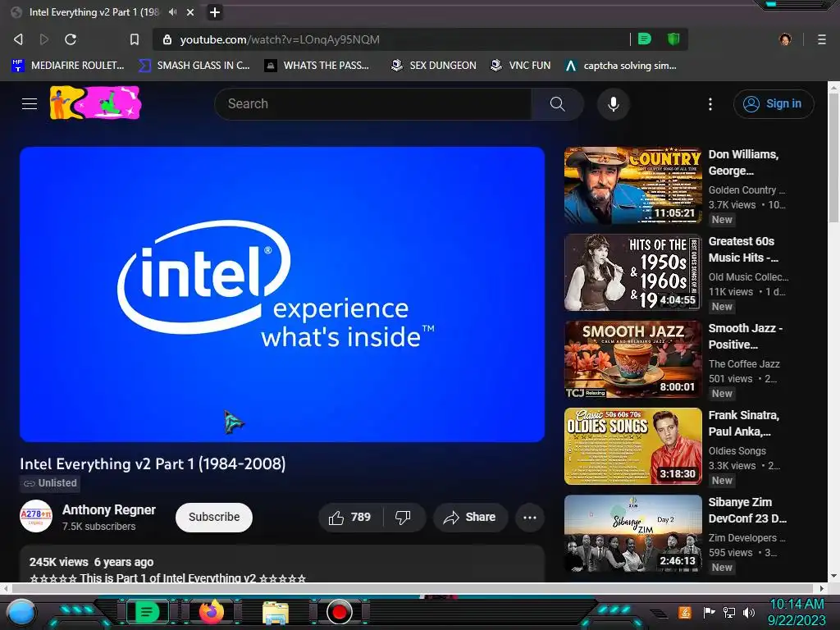The width and height of the screenshot is (840, 630).
Task: Like the video with 789 likes
Action: (351, 518)
